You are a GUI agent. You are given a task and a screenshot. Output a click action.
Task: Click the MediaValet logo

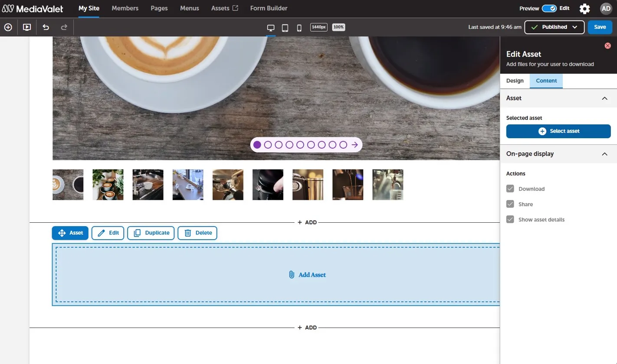pyautogui.click(x=33, y=9)
